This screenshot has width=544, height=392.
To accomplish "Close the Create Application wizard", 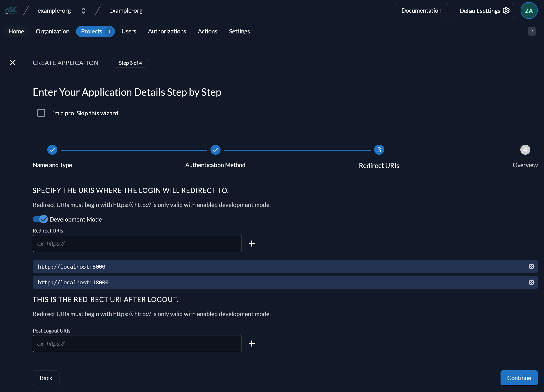I will (12, 63).
